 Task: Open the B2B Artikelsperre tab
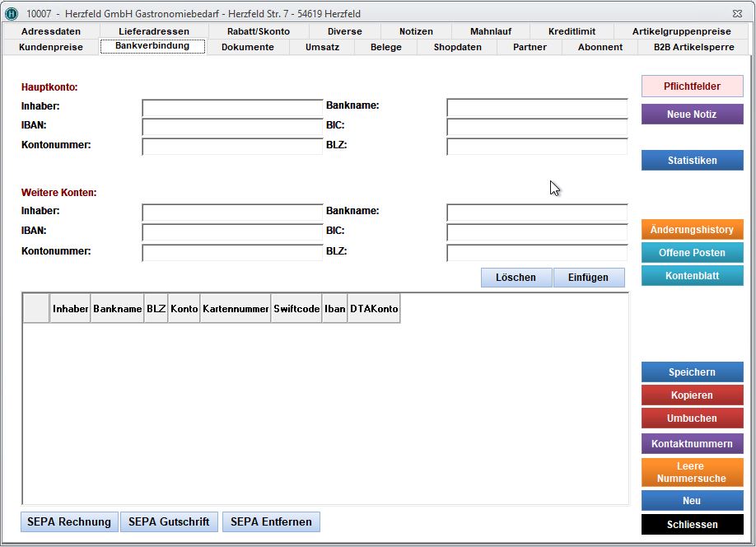click(x=693, y=47)
